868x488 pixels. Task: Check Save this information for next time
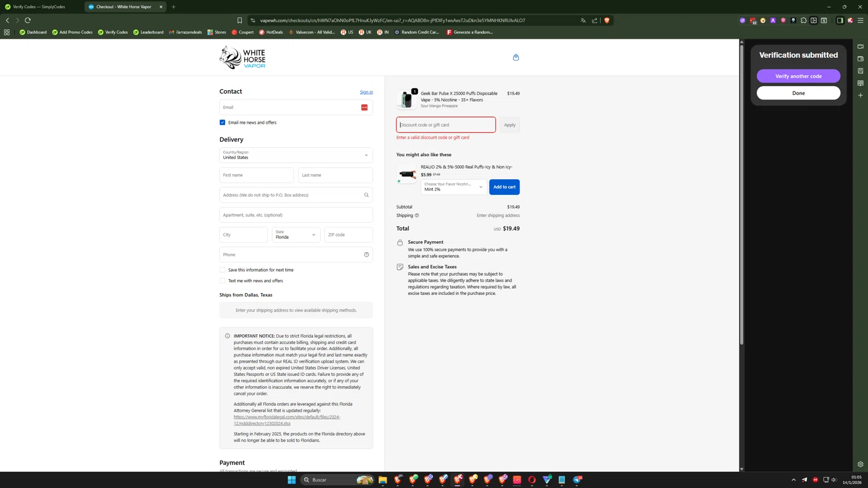222,270
